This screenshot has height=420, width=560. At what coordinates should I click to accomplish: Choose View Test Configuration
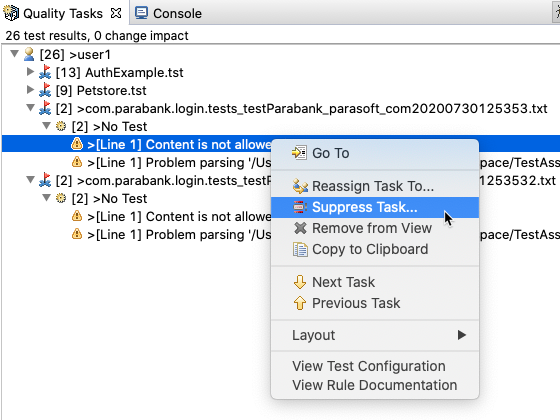(x=369, y=366)
